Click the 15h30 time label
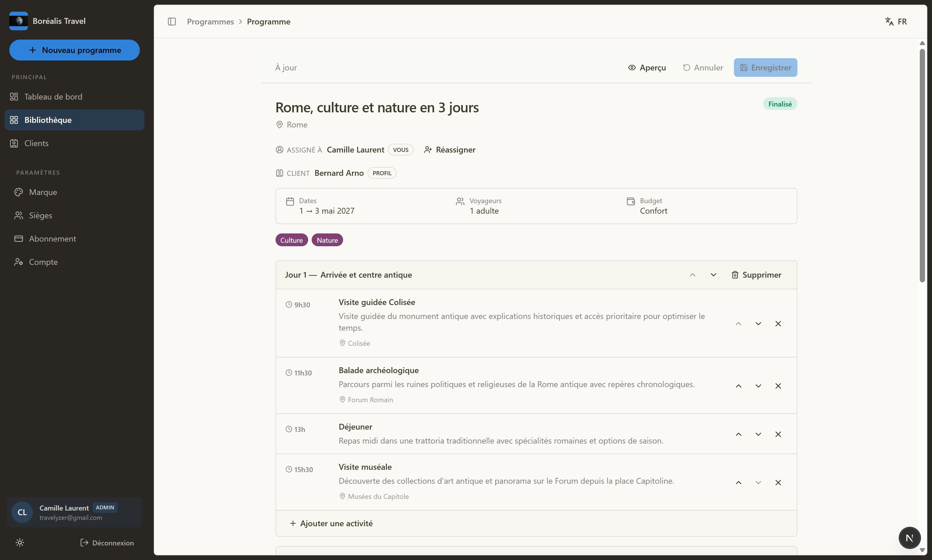 [299, 469]
